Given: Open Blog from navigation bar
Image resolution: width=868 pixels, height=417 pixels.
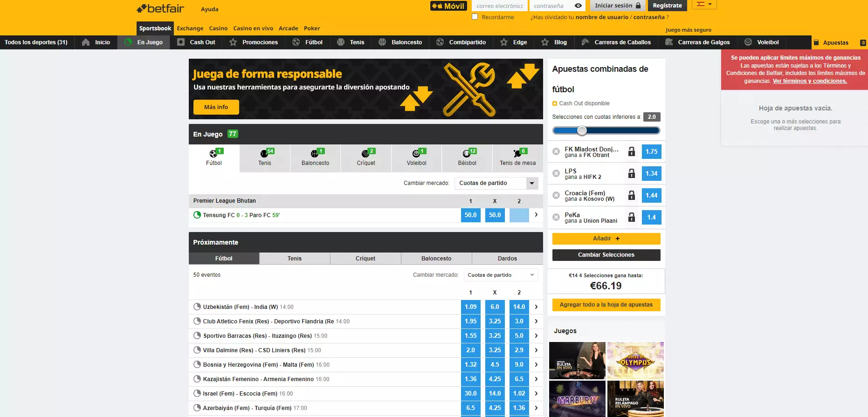Looking at the screenshot, I should tap(554, 42).
